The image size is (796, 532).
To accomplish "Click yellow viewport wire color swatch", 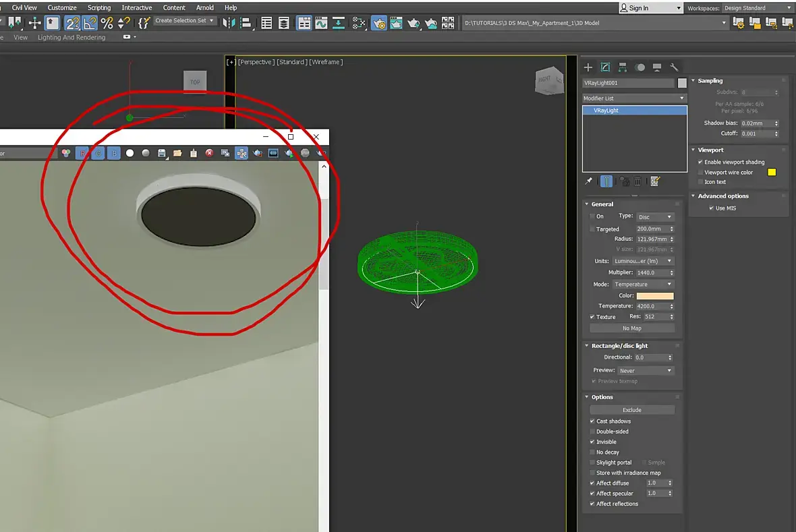I will 772,172.
